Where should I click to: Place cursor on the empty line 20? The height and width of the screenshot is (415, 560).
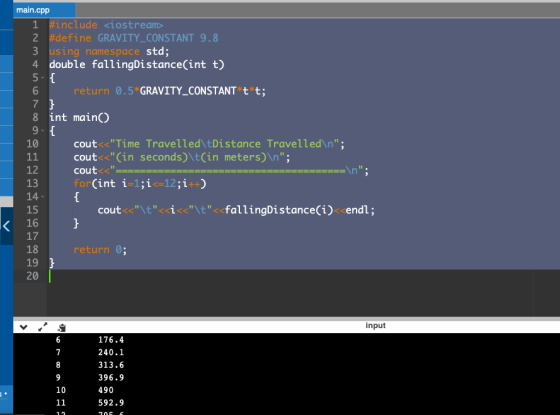tap(304, 276)
